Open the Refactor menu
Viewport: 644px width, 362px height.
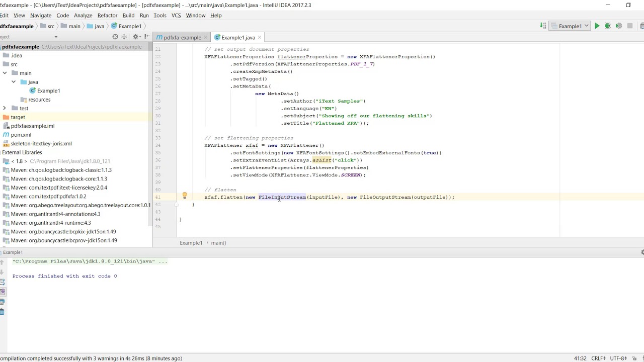tap(107, 15)
